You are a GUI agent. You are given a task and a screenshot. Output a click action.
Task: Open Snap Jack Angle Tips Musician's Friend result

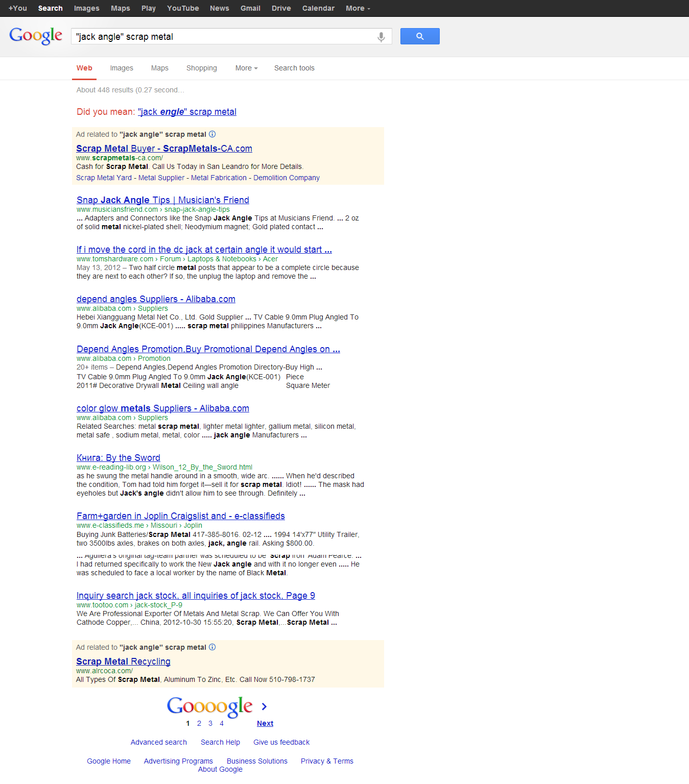(x=163, y=200)
